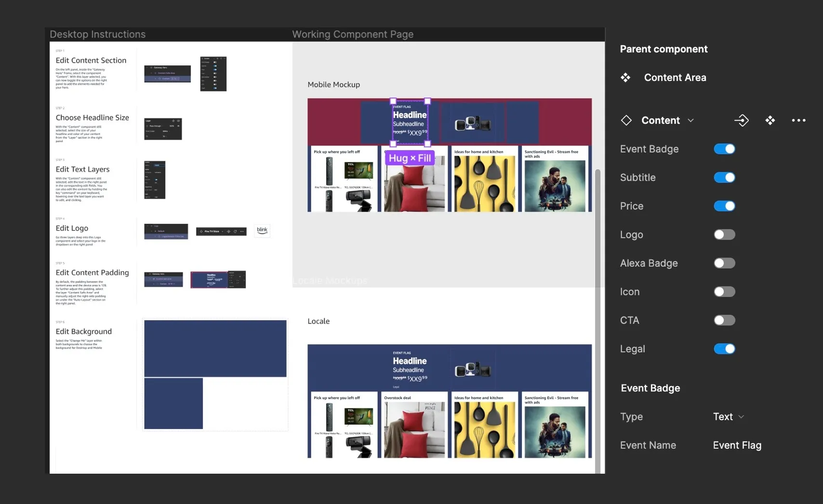Click the Choose Headline Size step heading
Image resolution: width=823 pixels, height=504 pixels.
[93, 117]
